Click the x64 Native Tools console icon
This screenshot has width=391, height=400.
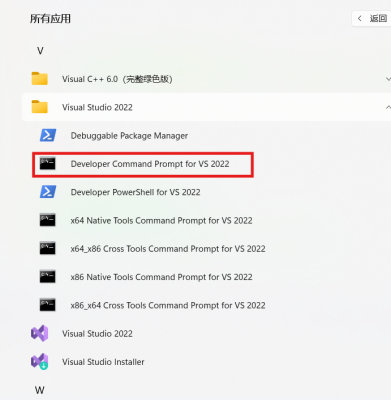click(48, 220)
